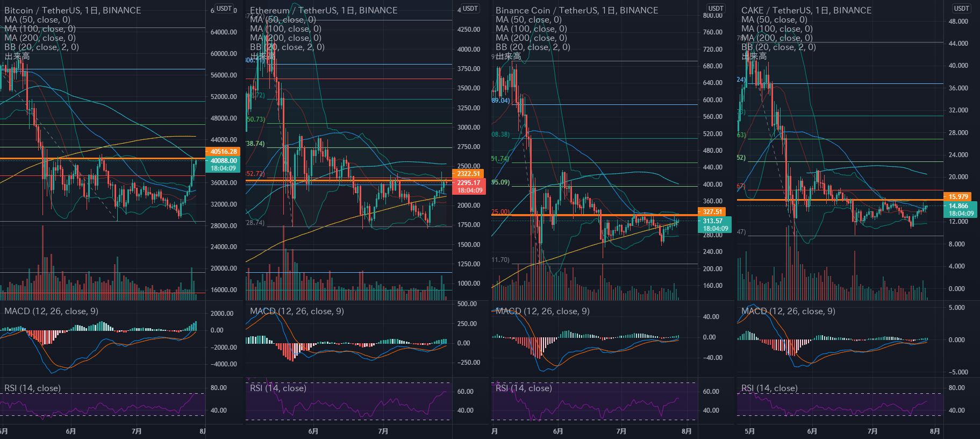Image resolution: width=980 pixels, height=439 pixels.
Task: Click RSI (14, close) label on CAKE chart
Action: (769, 388)
